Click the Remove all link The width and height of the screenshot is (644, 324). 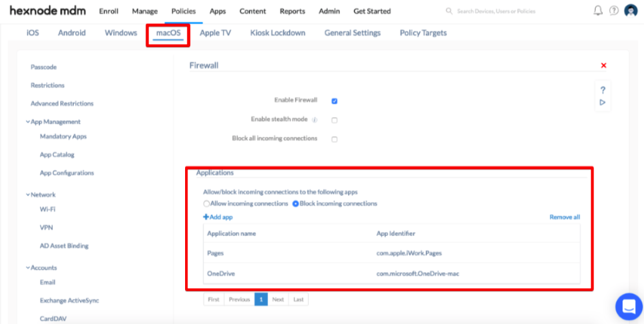[565, 217]
